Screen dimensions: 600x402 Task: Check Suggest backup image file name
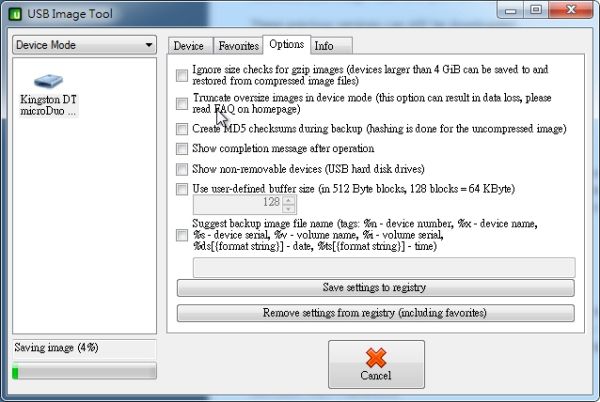tap(182, 235)
